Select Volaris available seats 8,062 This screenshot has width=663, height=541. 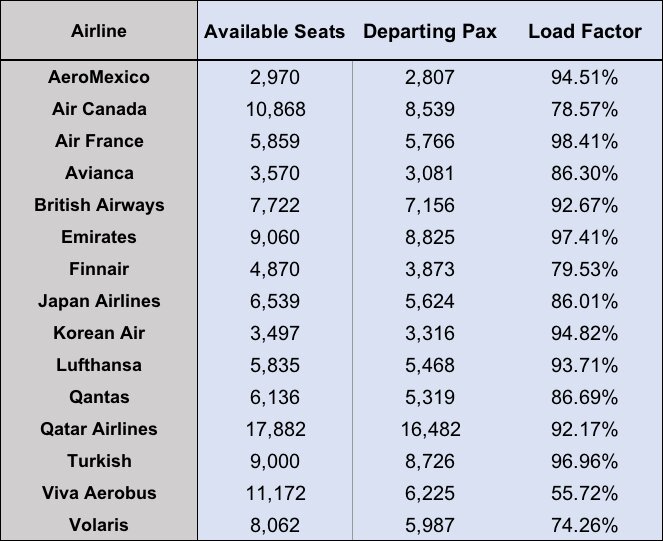point(275,525)
